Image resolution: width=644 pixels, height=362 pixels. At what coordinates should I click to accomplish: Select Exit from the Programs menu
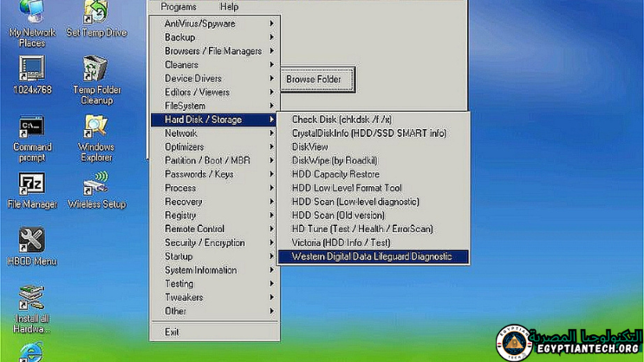coord(172,332)
